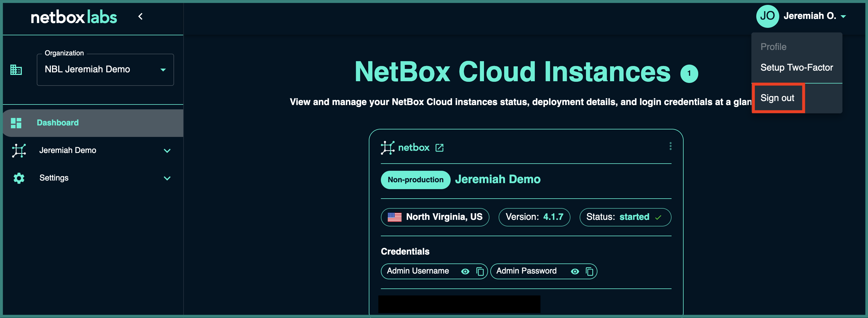This screenshot has width=868, height=318.
Task: Click the green status checkmark icon
Action: click(658, 217)
